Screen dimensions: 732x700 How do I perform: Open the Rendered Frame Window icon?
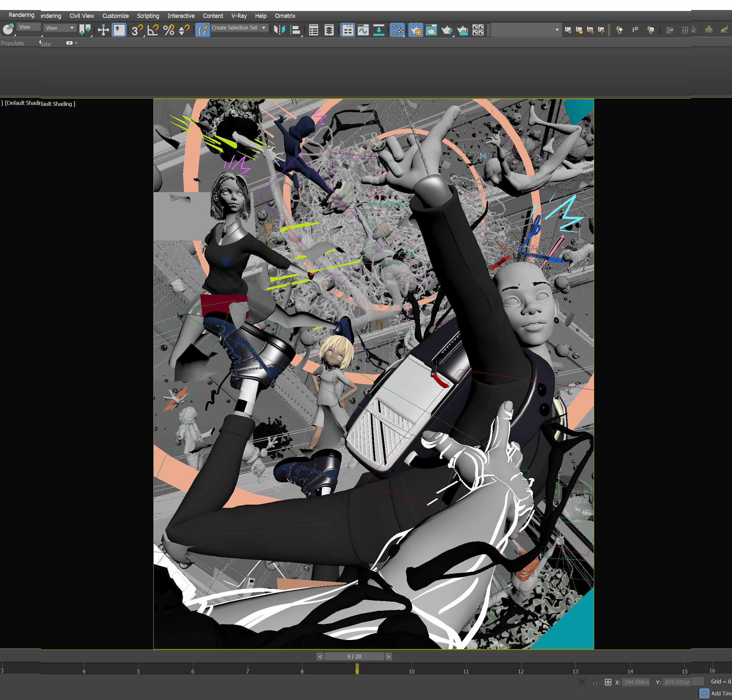pos(431,30)
